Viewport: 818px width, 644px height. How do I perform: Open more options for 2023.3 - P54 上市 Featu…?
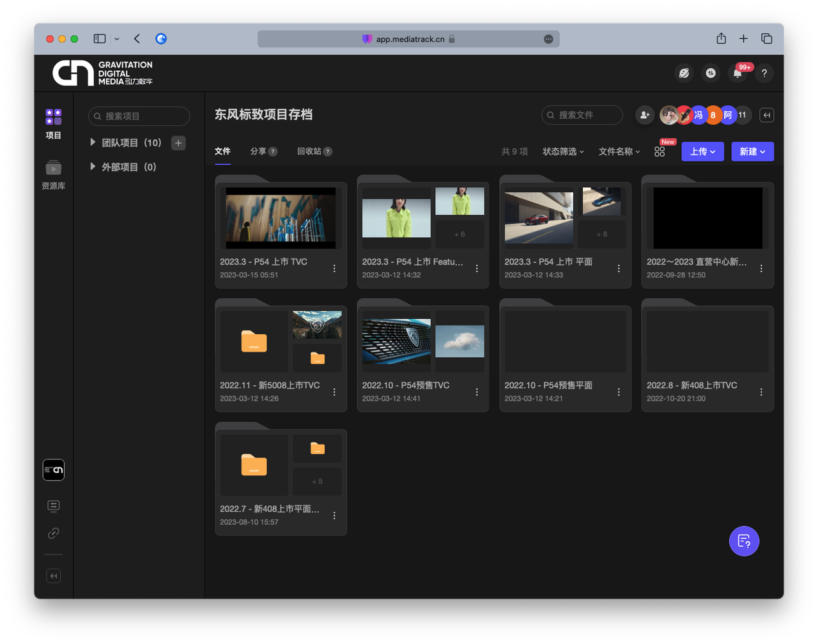(477, 268)
